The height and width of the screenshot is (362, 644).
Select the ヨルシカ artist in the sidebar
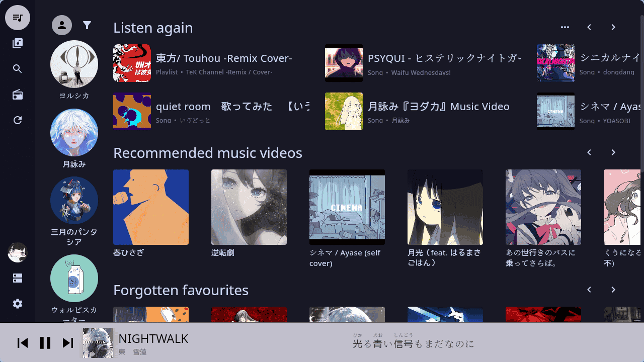[x=74, y=70]
